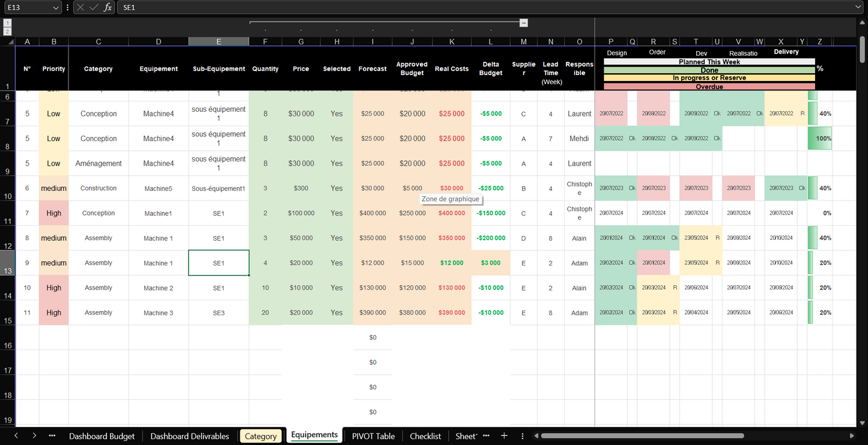Open sheet options via the vertical dots icon
This screenshot has width=868, height=445.
pos(522,435)
